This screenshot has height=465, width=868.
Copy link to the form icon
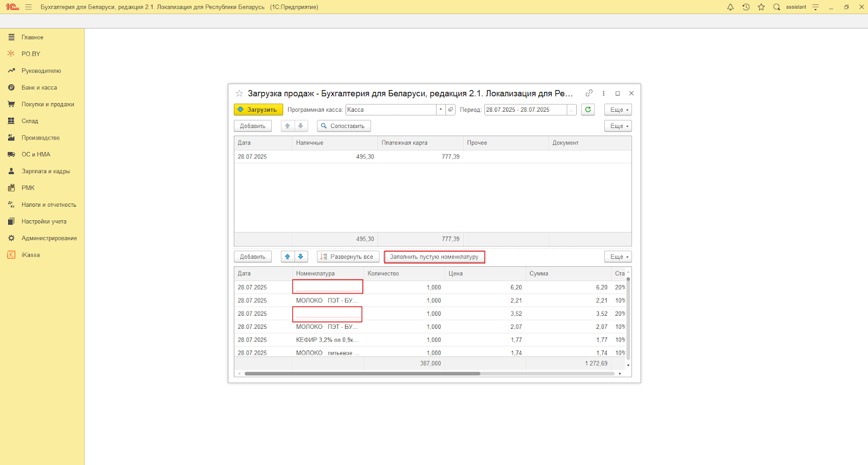589,93
